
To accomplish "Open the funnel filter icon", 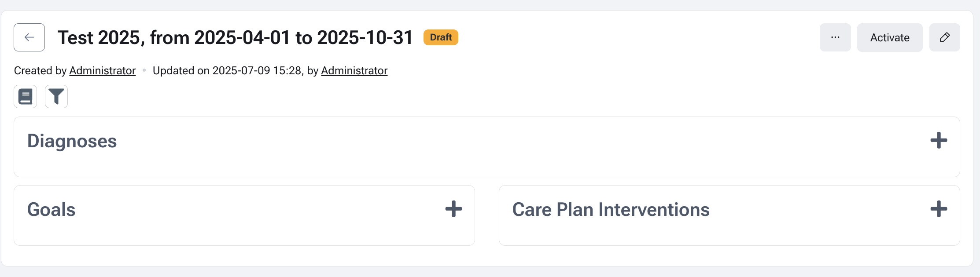I will pyautogui.click(x=56, y=96).
